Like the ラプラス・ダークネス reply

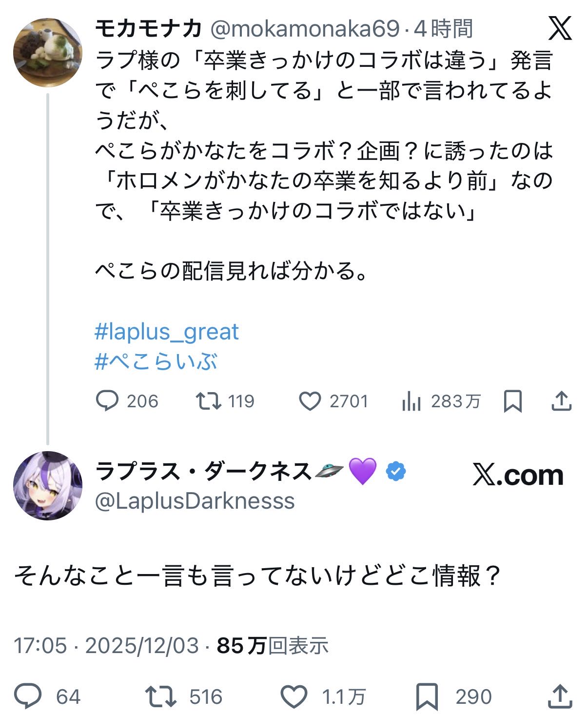click(295, 696)
